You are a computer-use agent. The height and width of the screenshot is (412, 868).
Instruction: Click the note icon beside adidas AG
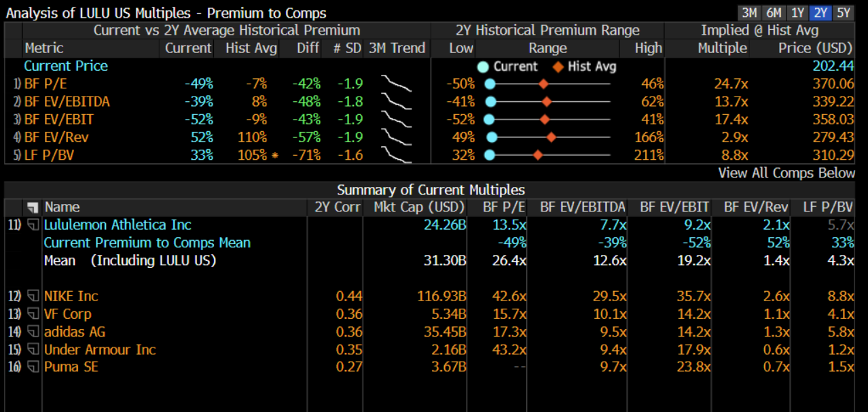point(33,332)
